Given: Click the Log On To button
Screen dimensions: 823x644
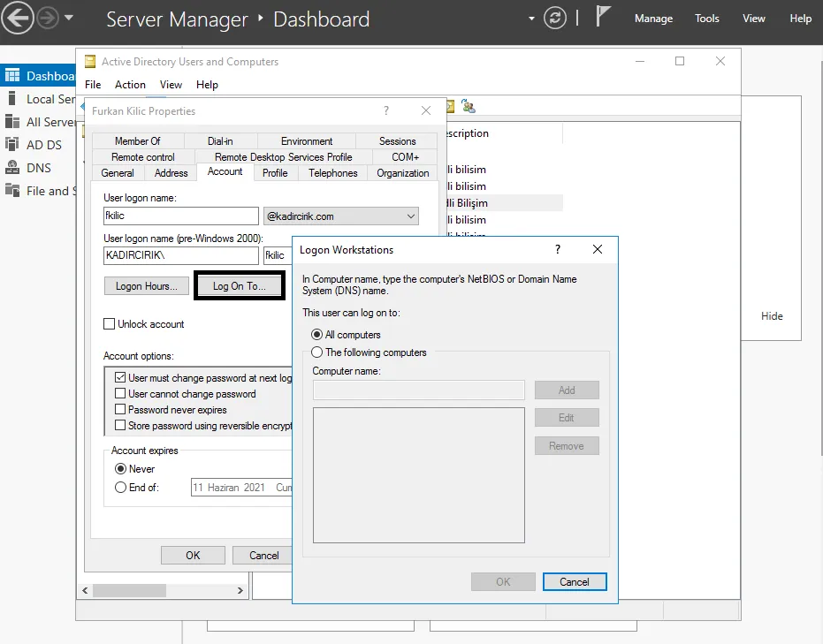Looking at the screenshot, I should [240, 286].
